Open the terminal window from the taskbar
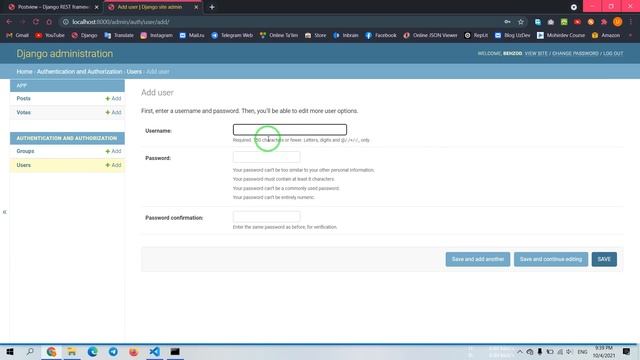 pos(175,351)
